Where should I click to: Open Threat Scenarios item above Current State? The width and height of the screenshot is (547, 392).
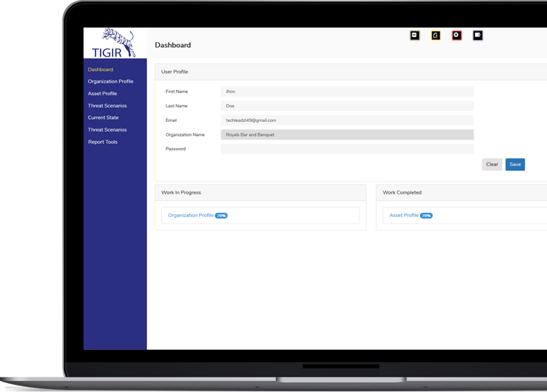tap(107, 106)
